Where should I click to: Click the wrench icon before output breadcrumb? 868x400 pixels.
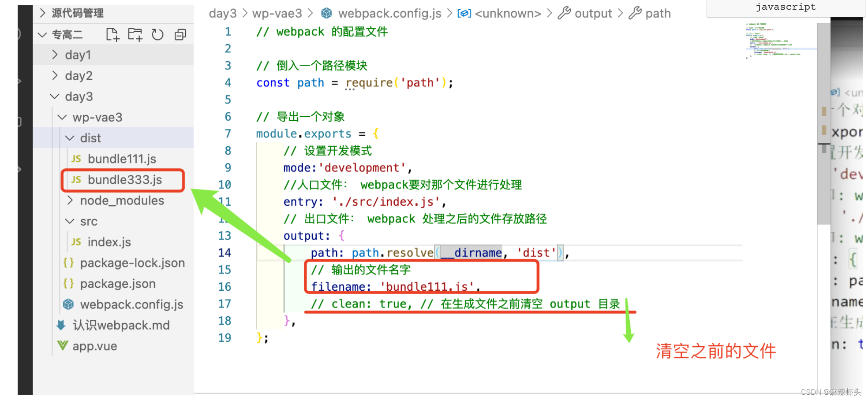click(x=564, y=13)
